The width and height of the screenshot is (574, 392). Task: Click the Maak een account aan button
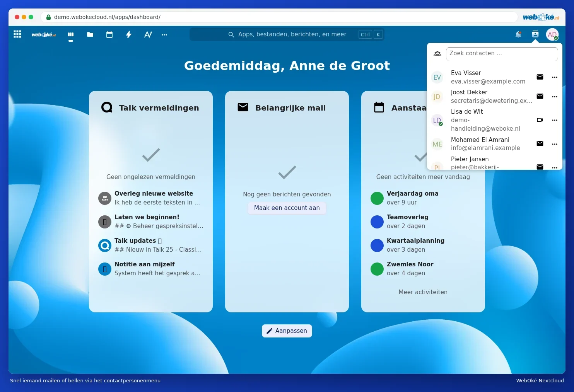(287, 208)
